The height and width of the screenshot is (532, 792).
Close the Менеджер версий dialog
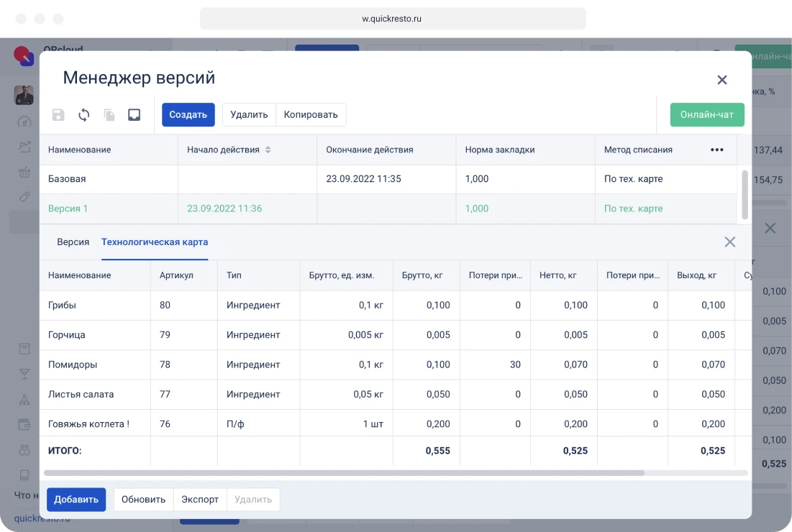click(722, 80)
